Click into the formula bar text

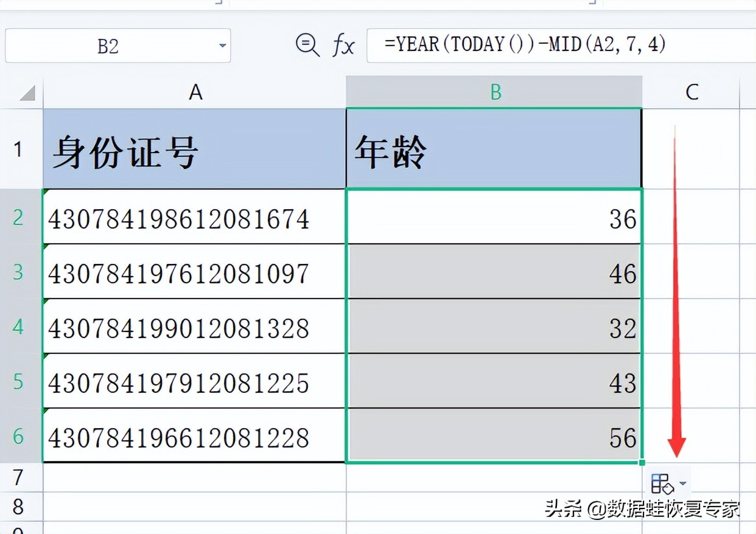525,44
